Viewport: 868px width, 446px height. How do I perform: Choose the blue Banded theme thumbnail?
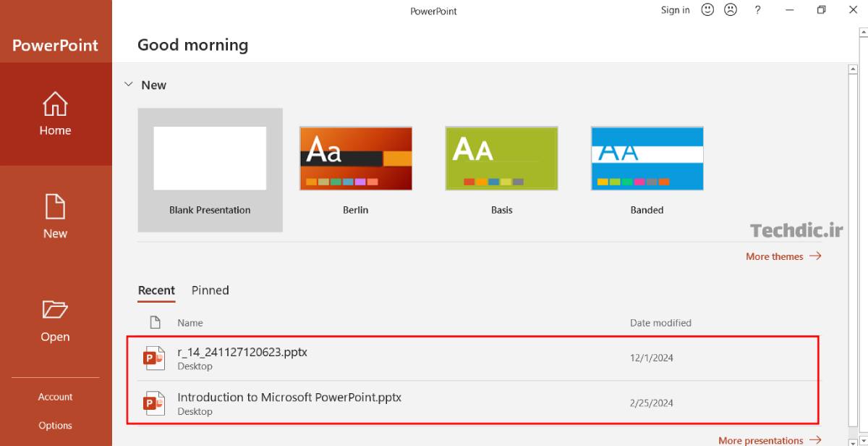[647, 159]
